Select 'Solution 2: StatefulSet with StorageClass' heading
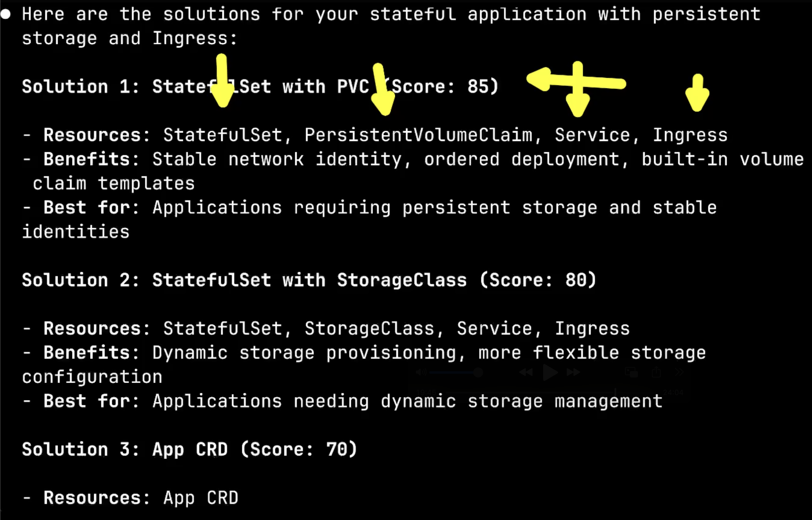812x520 pixels. pyautogui.click(x=245, y=280)
